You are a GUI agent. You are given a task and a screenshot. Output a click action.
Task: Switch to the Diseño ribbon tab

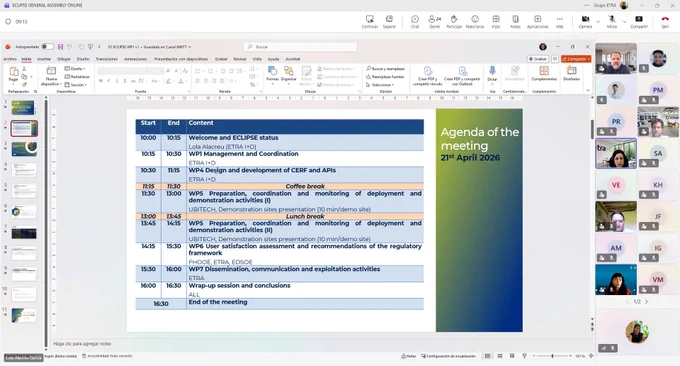pyautogui.click(x=83, y=59)
